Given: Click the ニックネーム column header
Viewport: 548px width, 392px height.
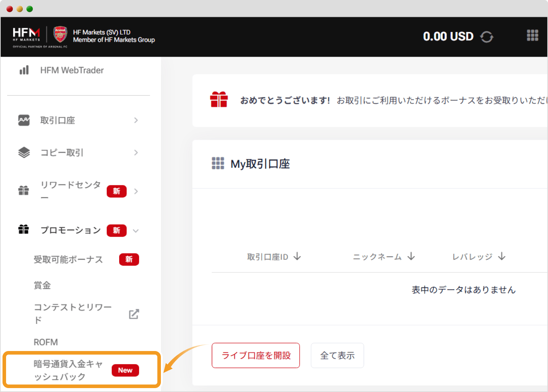Looking at the screenshot, I should (377, 257).
